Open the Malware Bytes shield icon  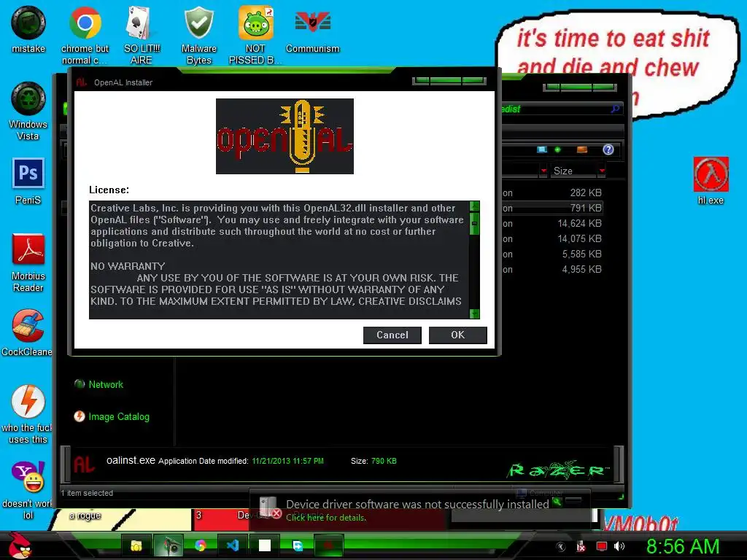click(198, 34)
